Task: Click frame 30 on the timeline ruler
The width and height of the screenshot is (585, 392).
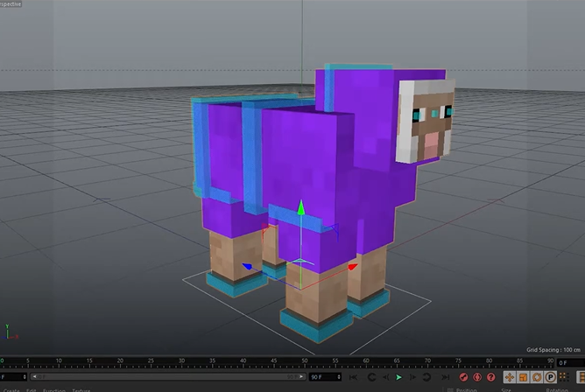Action: pyautogui.click(x=181, y=360)
